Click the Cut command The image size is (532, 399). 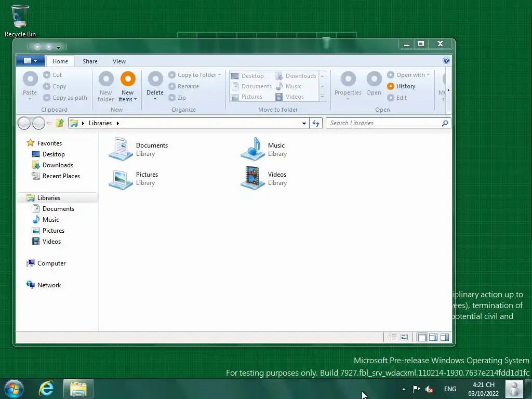(52, 75)
